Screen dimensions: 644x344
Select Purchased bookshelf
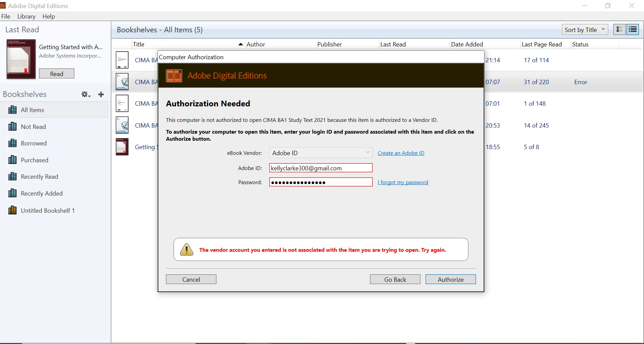coord(54,160)
